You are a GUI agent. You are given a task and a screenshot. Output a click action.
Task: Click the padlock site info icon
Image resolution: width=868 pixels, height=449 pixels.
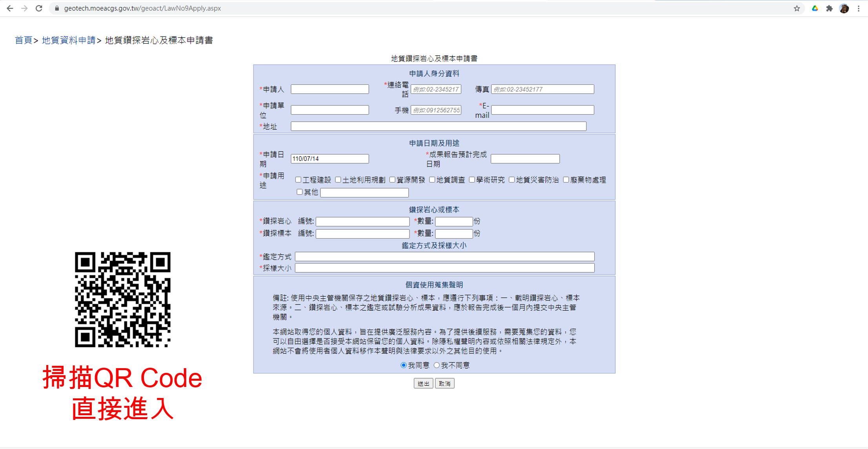57,8
